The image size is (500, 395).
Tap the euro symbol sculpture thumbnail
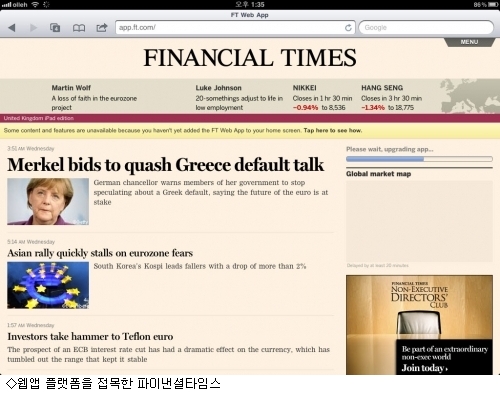48,285
